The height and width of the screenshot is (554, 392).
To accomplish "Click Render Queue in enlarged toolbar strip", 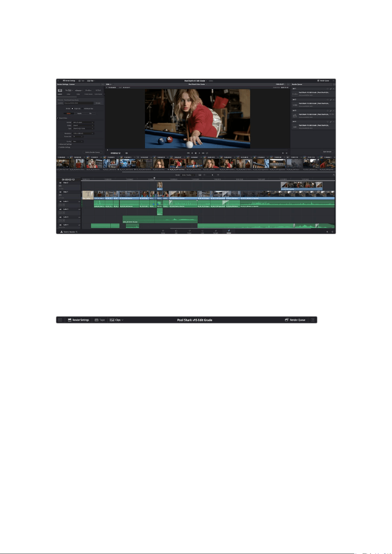I will point(295,320).
